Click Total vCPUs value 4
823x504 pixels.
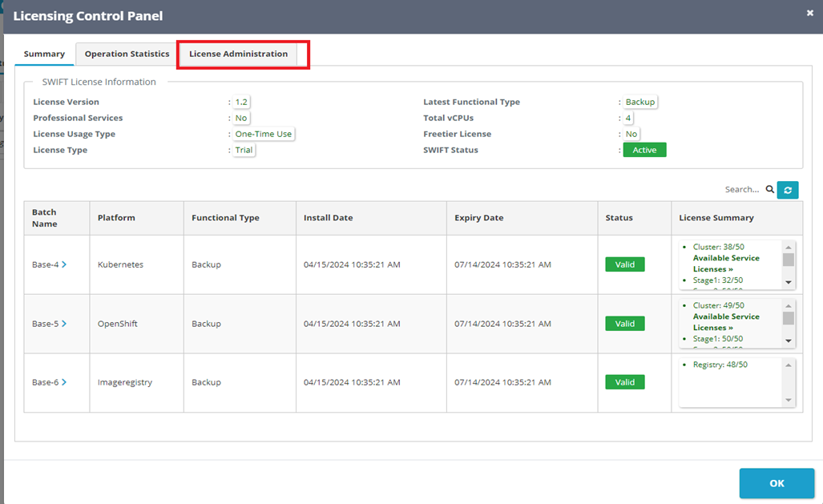(x=627, y=118)
